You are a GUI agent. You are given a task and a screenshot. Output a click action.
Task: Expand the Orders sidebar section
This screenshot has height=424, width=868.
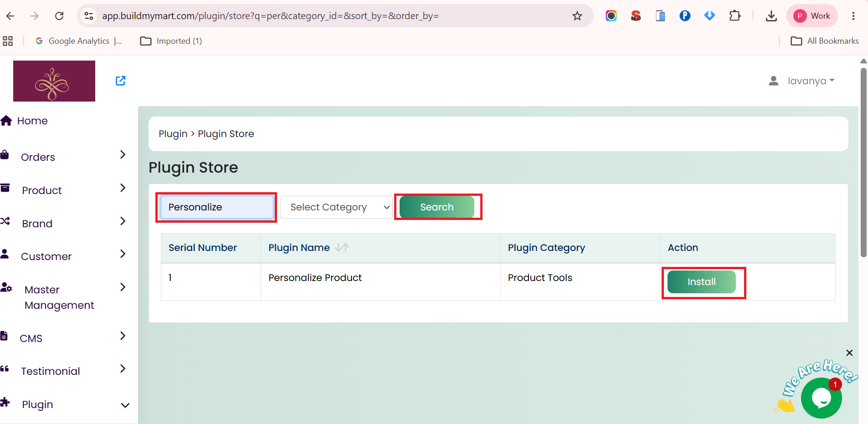pyautogui.click(x=123, y=154)
